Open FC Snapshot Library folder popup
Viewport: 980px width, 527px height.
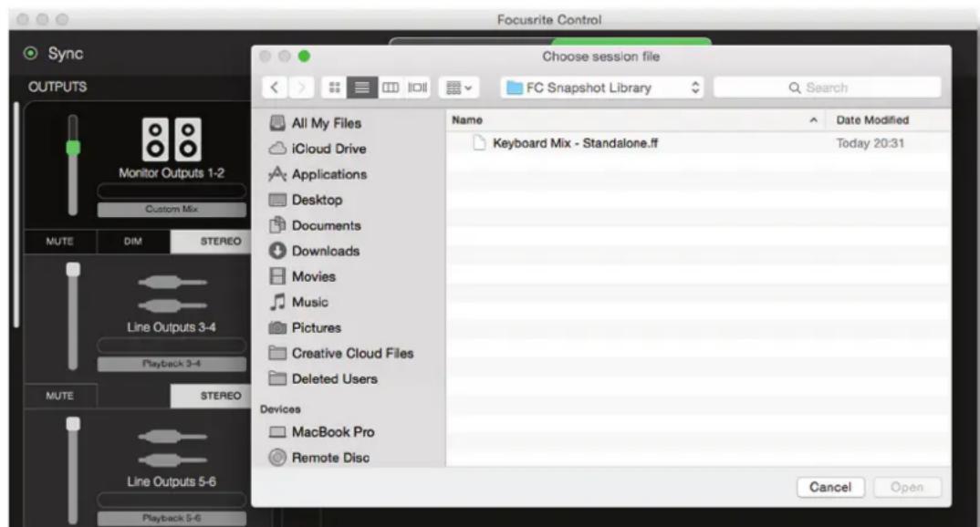602,88
